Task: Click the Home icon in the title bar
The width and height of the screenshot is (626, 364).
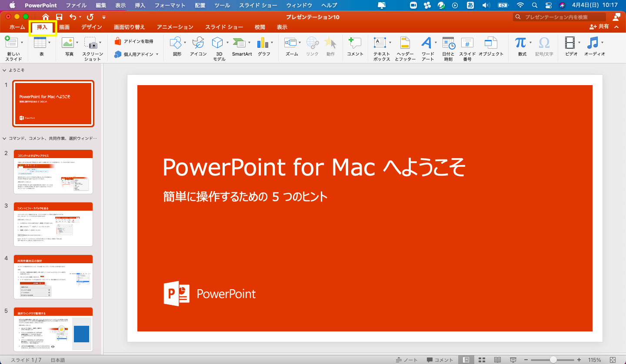Action: tap(46, 17)
